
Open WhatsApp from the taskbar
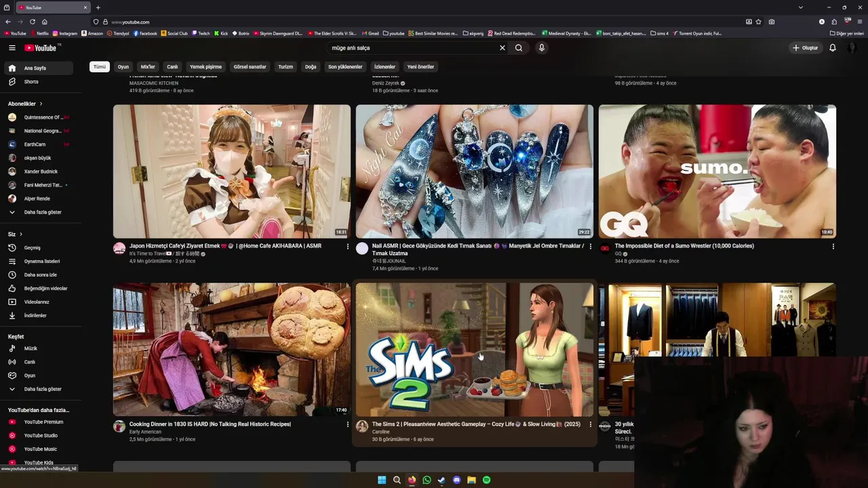[427, 480]
